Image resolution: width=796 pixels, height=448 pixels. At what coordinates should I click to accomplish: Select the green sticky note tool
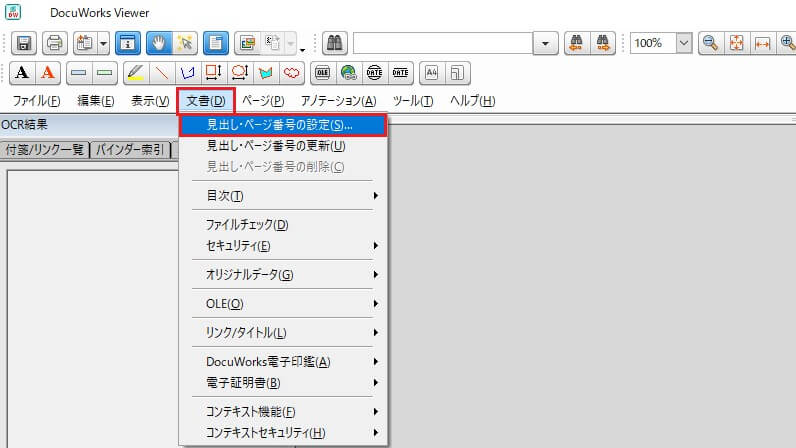pos(105,73)
